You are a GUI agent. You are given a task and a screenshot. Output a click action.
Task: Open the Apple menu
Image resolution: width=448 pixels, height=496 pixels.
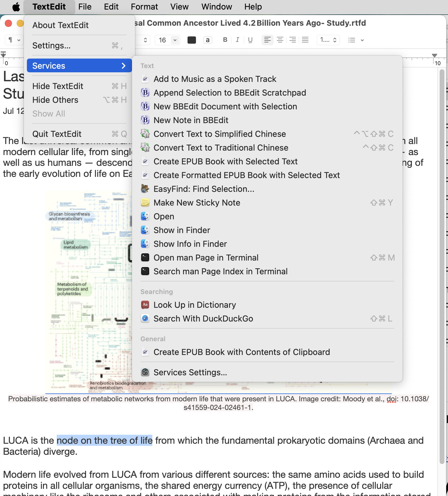point(16,7)
